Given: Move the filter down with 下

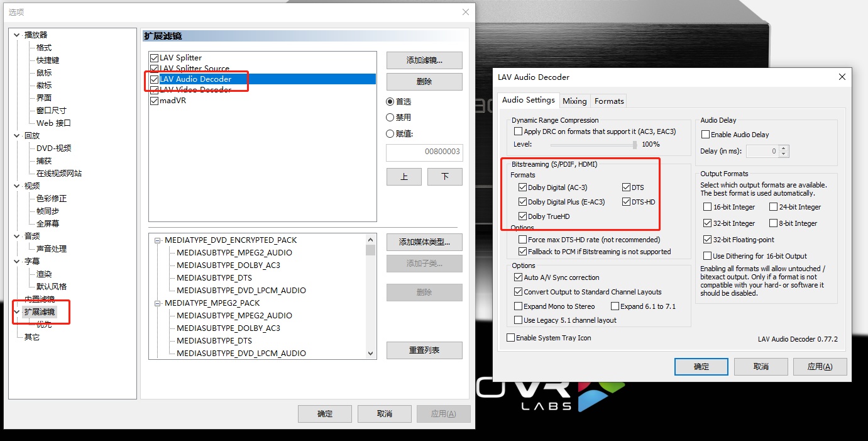Looking at the screenshot, I should 445,177.
